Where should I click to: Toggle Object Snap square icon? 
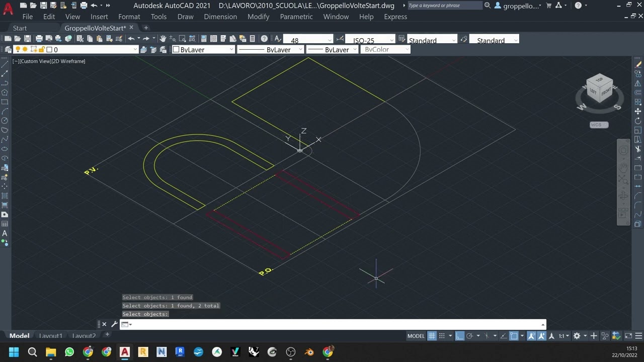tap(514, 336)
